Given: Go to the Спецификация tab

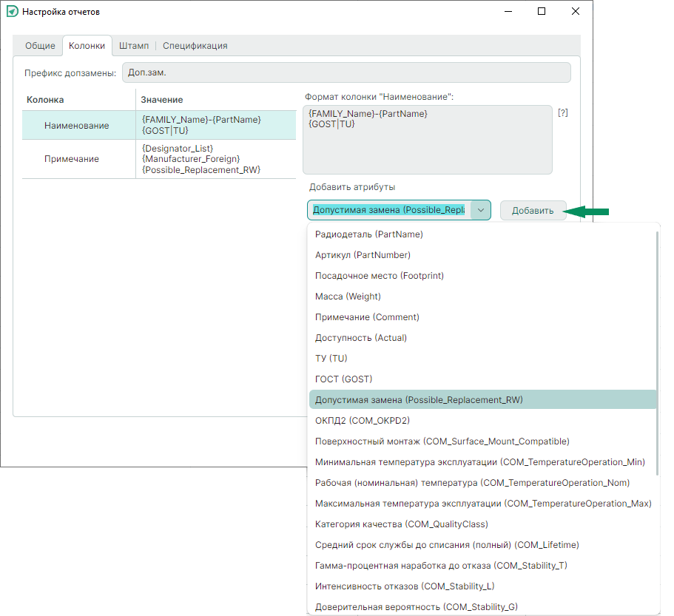Looking at the screenshot, I should tap(195, 46).
